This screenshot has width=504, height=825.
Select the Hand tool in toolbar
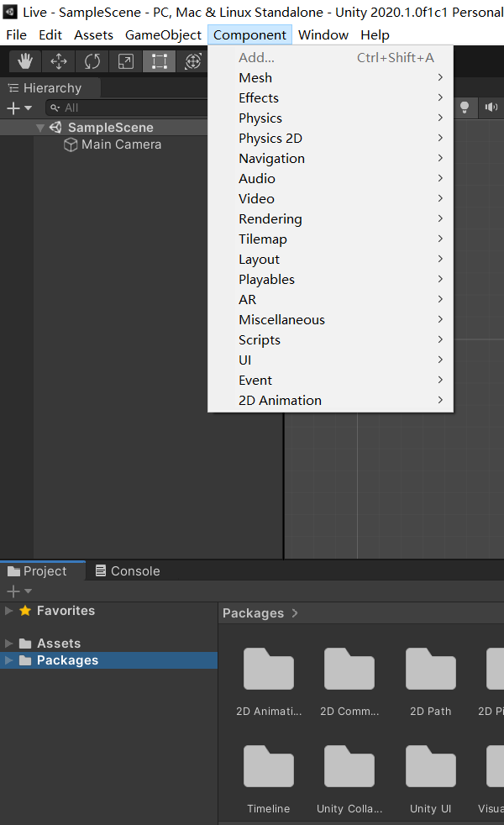25,61
